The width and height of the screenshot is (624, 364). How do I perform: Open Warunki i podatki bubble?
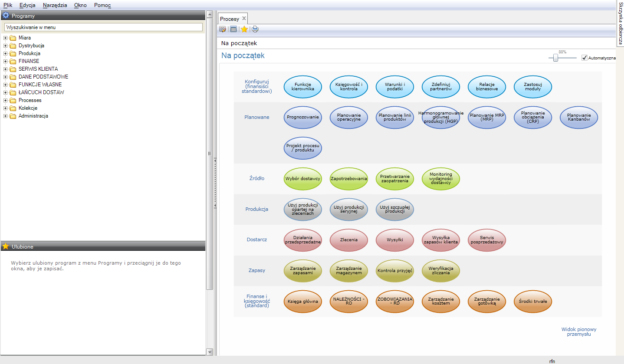(x=395, y=87)
